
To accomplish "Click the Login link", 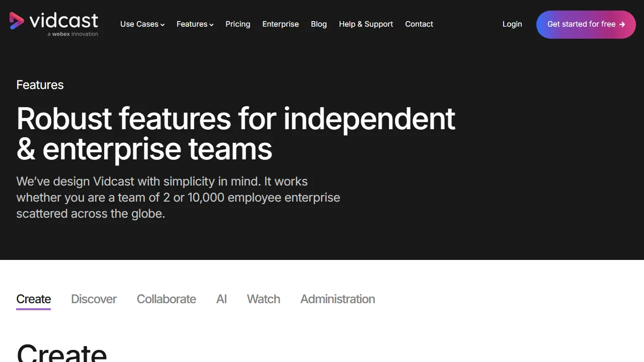I will pos(512,24).
